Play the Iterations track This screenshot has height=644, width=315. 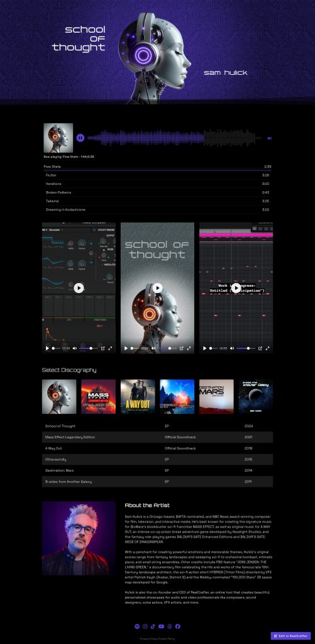[x=158, y=184]
